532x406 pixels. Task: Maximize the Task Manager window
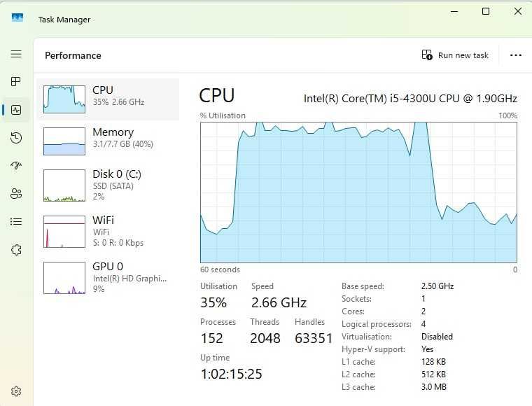tap(486, 11)
